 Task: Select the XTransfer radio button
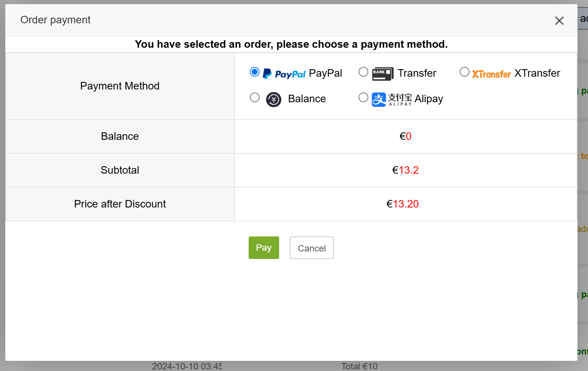pyautogui.click(x=465, y=72)
